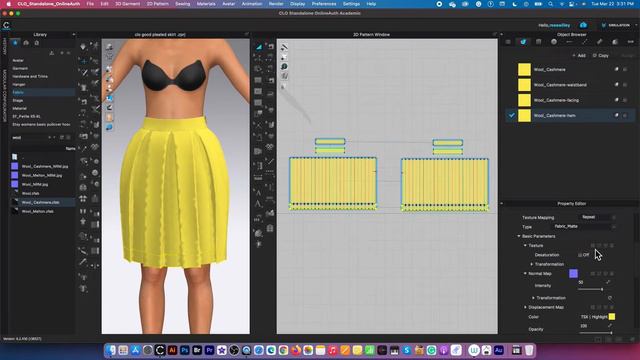
Task: Collapse the Texture section
Action: [525, 245]
